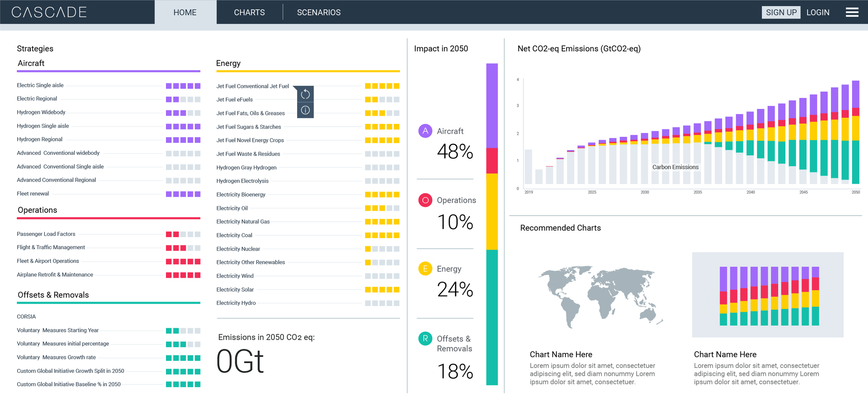Adjust Electricity Nuclear level blocks
Image resolution: width=868 pixels, height=403 pixels.
pos(382,249)
